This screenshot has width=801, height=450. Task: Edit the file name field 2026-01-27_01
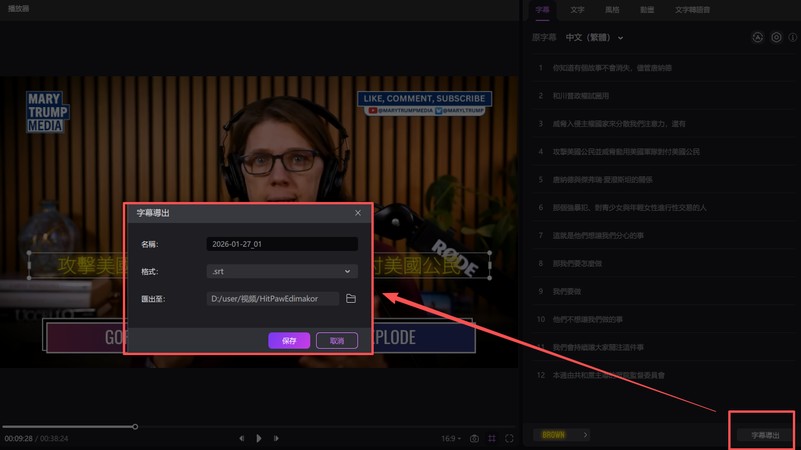click(x=282, y=244)
